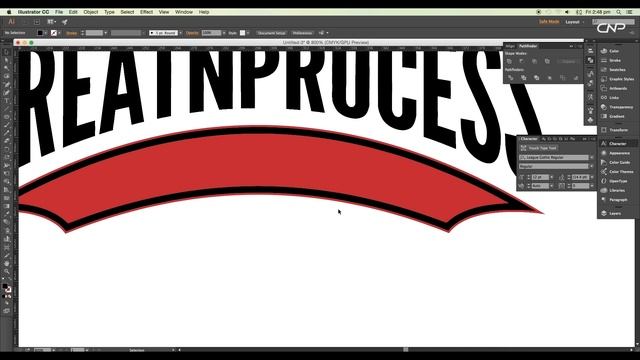The height and width of the screenshot is (360, 640).
Task: Click the fill color swatch in control bar
Action: (40, 33)
